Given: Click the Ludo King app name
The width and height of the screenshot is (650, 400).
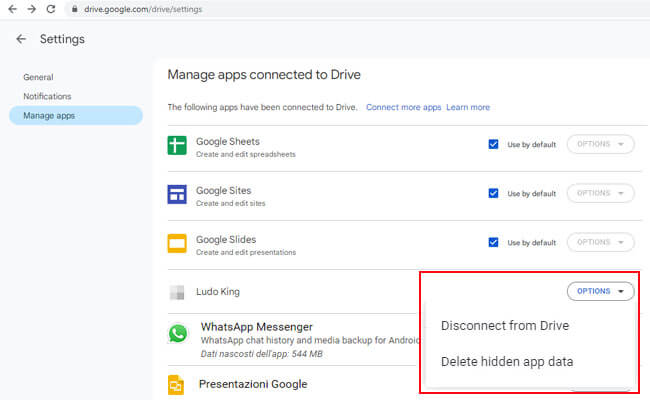Looking at the screenshot, I should (218, 292).
